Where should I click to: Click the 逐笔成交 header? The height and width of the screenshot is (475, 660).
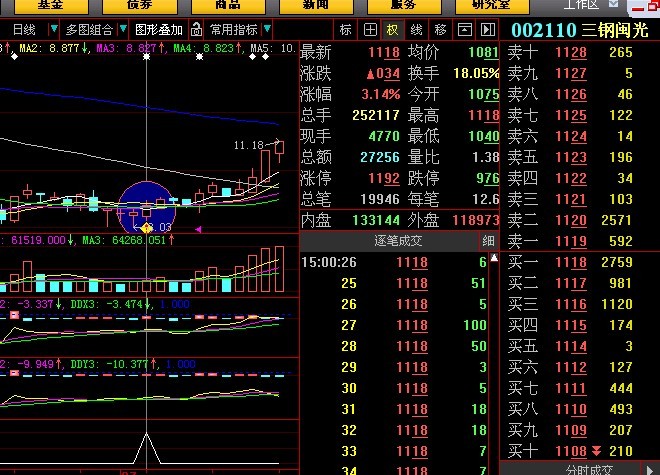[x=398, y=241]
